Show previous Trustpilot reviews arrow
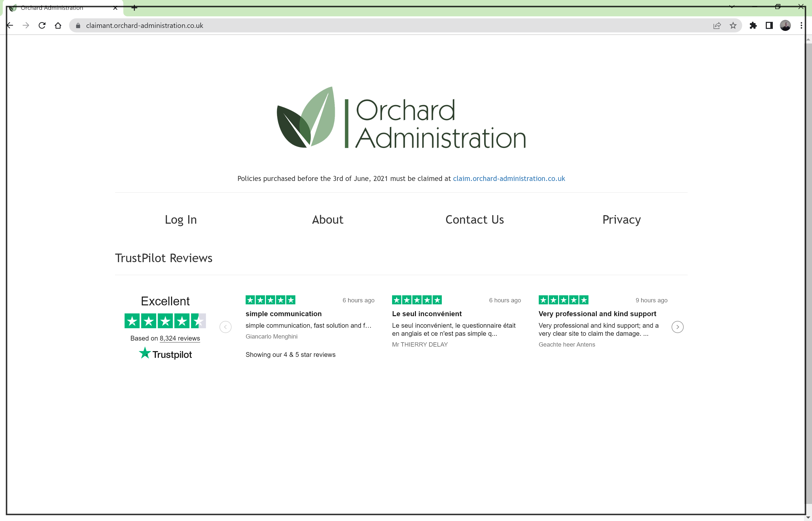This screenshot has width=812, height=521. tap(226, 327)
